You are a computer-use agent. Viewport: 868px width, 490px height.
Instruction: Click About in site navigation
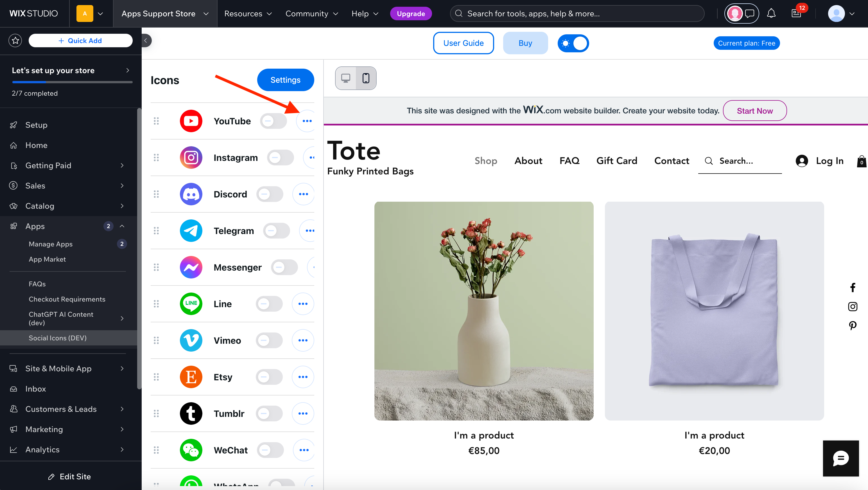tap(528, 161)
